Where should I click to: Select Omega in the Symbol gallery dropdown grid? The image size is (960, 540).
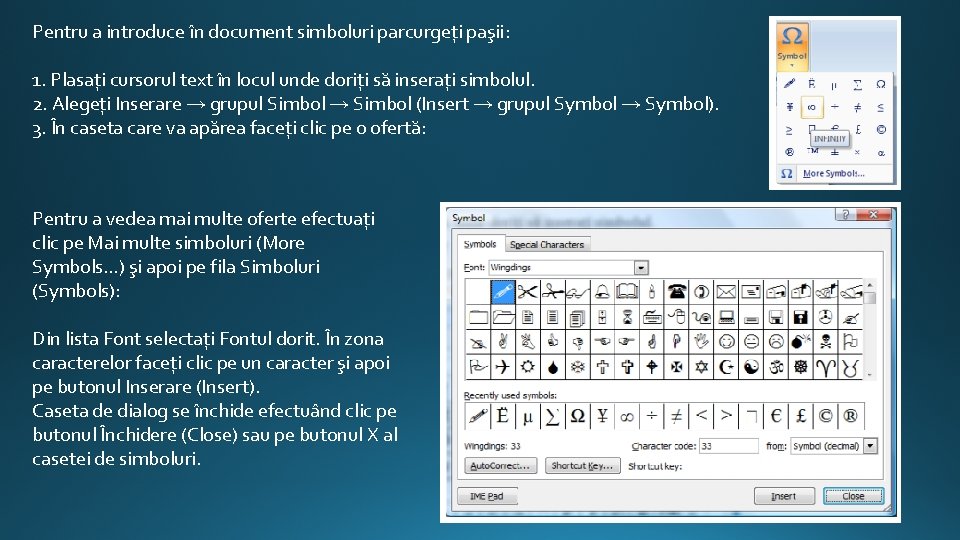pos(880,84)
